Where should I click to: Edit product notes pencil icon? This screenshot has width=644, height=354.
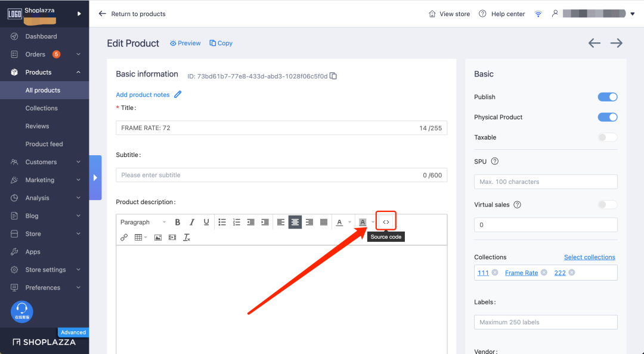[178, 94]
